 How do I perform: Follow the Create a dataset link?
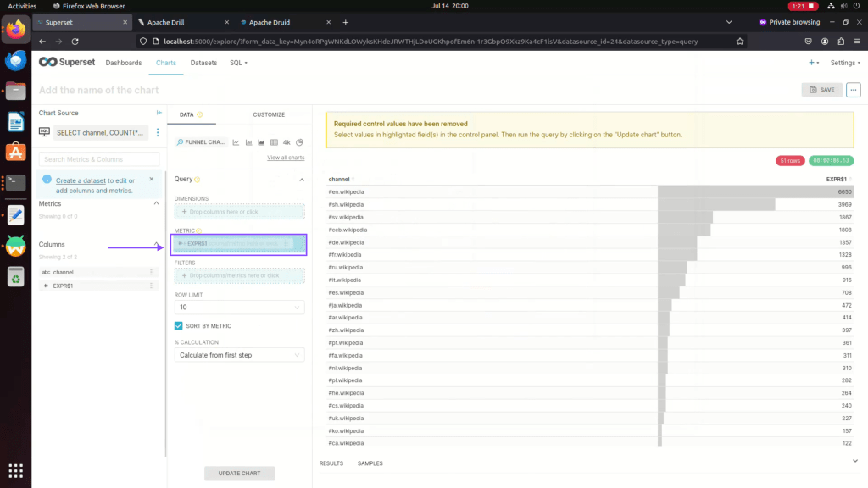[81, 180]
